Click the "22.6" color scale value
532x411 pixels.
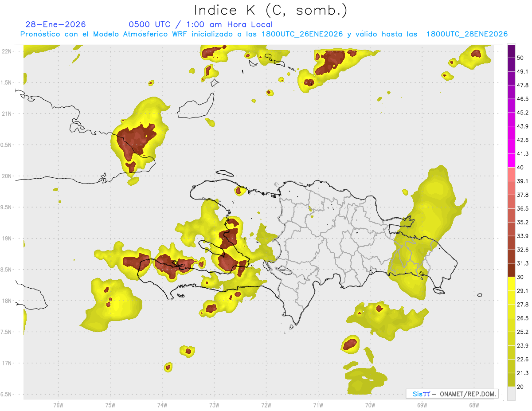click(x=523, y=359)
